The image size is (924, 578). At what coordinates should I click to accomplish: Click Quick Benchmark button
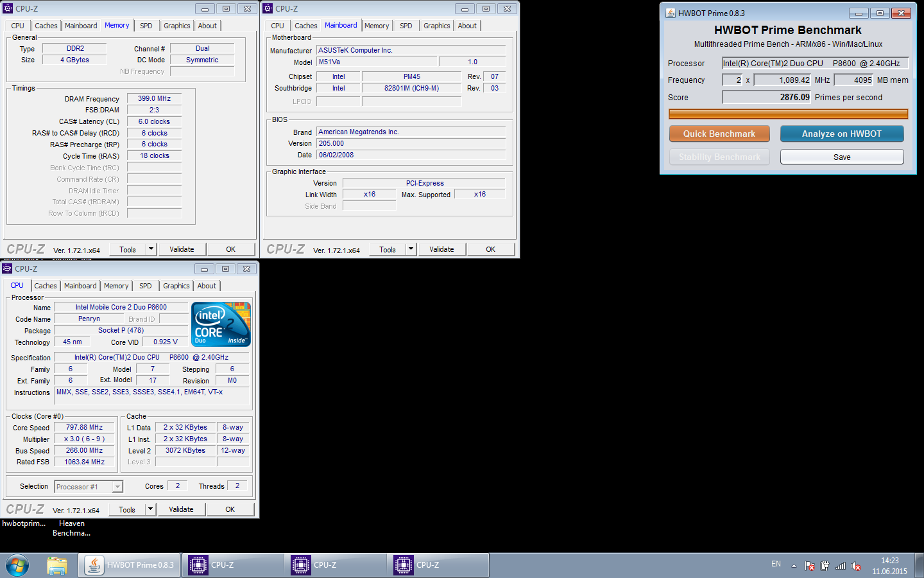tap(719, 134)
